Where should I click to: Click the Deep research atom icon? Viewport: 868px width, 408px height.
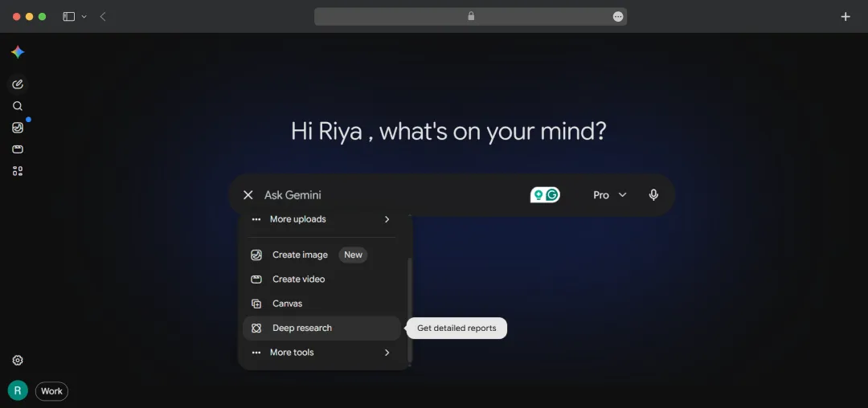[x=256, y=328]
